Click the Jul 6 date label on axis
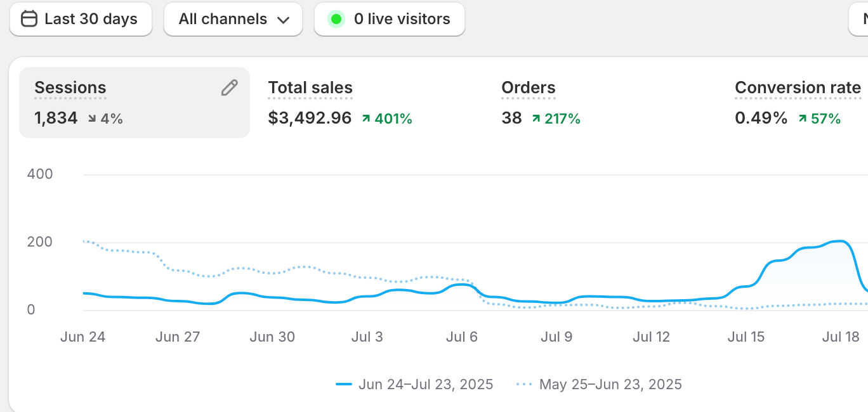 tap(461, 337)
